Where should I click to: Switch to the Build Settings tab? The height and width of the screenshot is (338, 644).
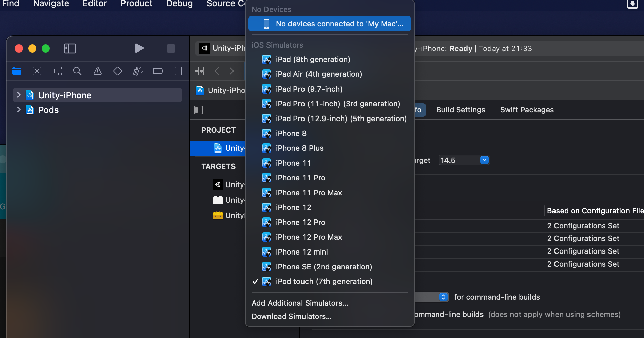pos(460,110)
